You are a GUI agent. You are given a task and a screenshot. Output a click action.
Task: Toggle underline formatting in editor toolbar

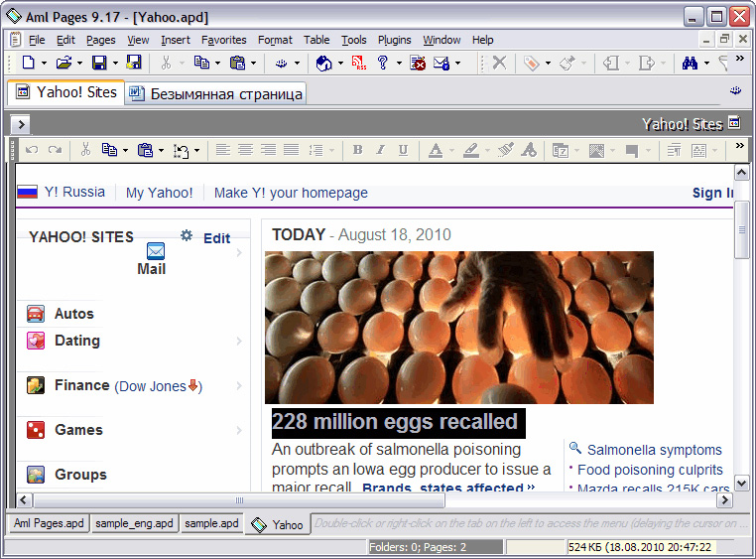coord(403,150)
